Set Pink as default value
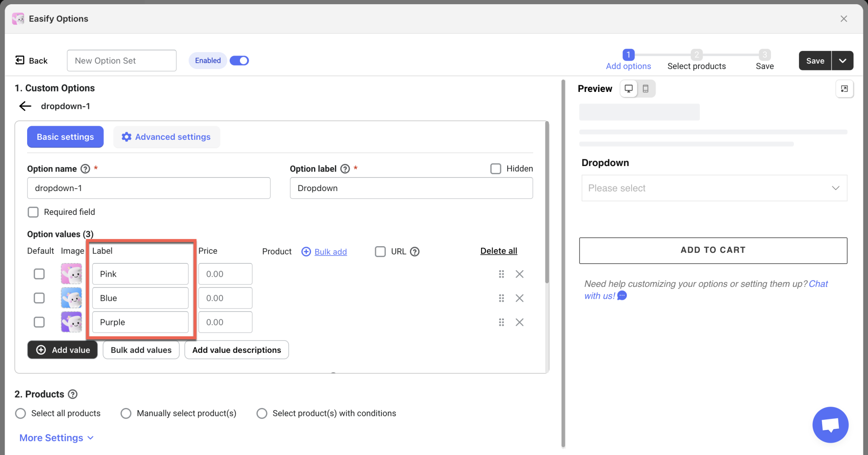This screenshot has width=868, height=455. (x=39, y=274)
